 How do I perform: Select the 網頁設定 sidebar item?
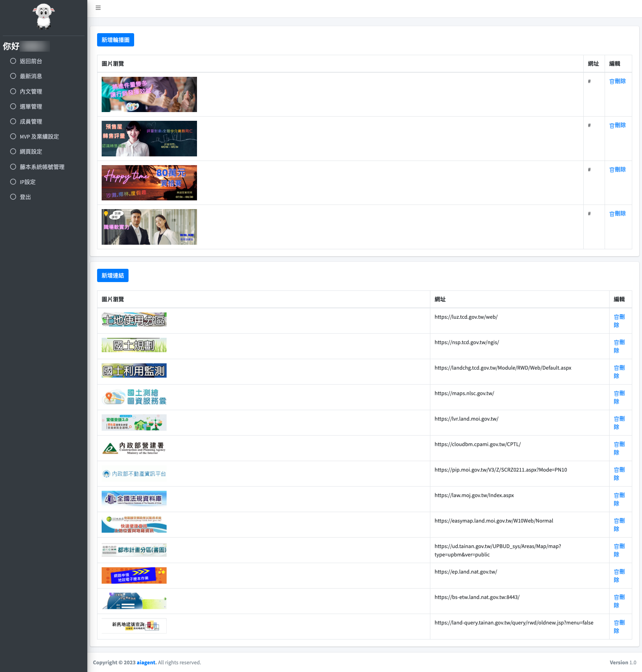pos(31,152)
